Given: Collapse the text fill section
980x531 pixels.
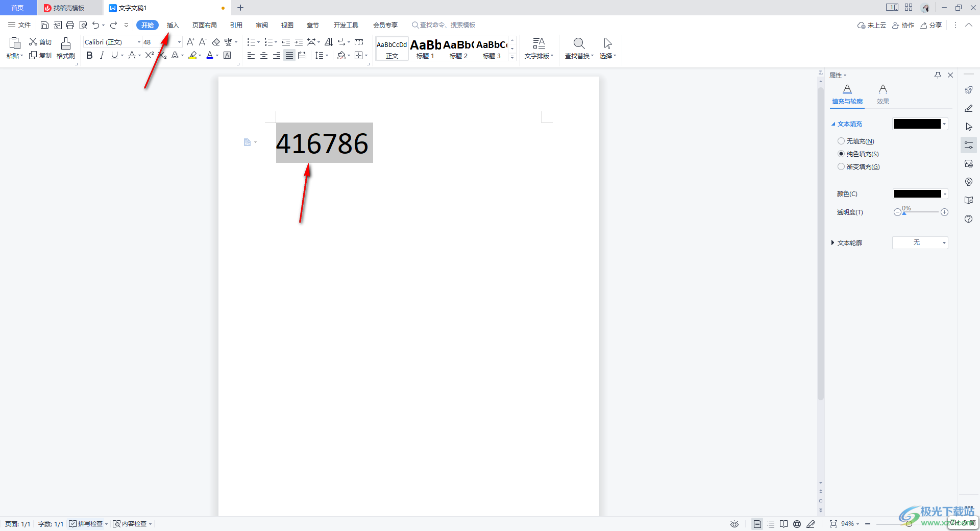Looking at the screenshot, I should (x=833, y=124).
